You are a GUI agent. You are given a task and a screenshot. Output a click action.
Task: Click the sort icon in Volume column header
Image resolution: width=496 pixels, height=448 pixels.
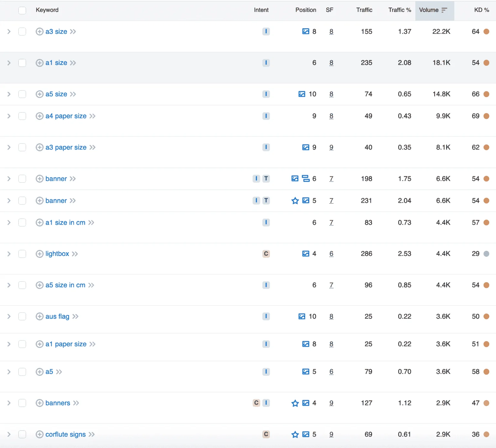point(444,10)
